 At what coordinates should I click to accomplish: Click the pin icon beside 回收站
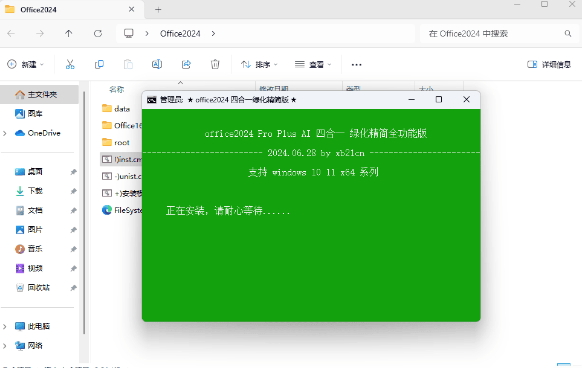coord(73,287)
